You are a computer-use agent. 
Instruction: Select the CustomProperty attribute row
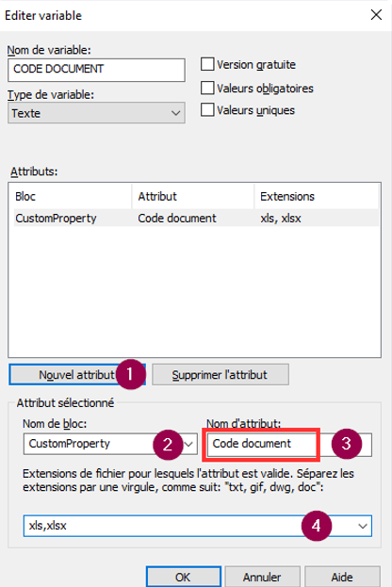pyautogui.click(x=197, y=218)
